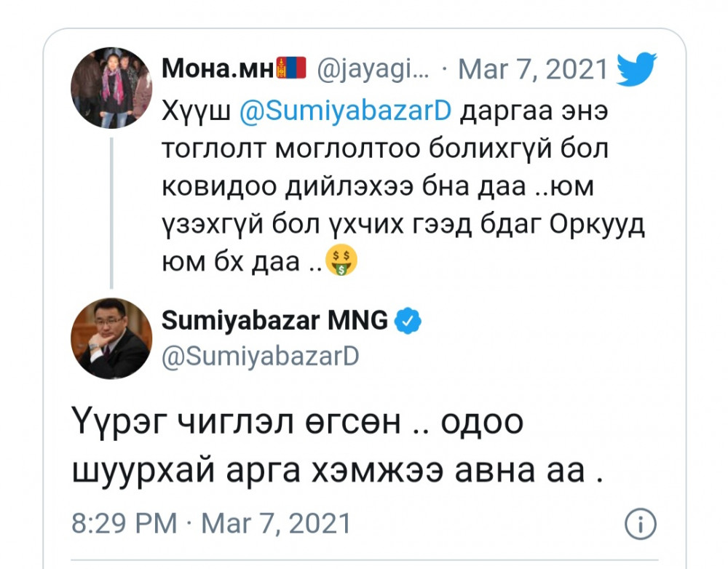
Task: Click the 8:29 PM · Mar 7, 2021 timestamp
Action: 211,524
